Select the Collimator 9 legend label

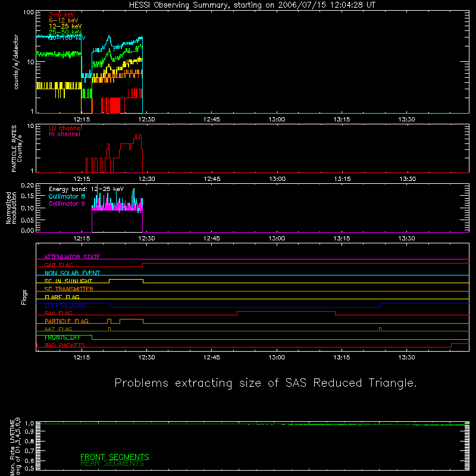pos(67,203)
